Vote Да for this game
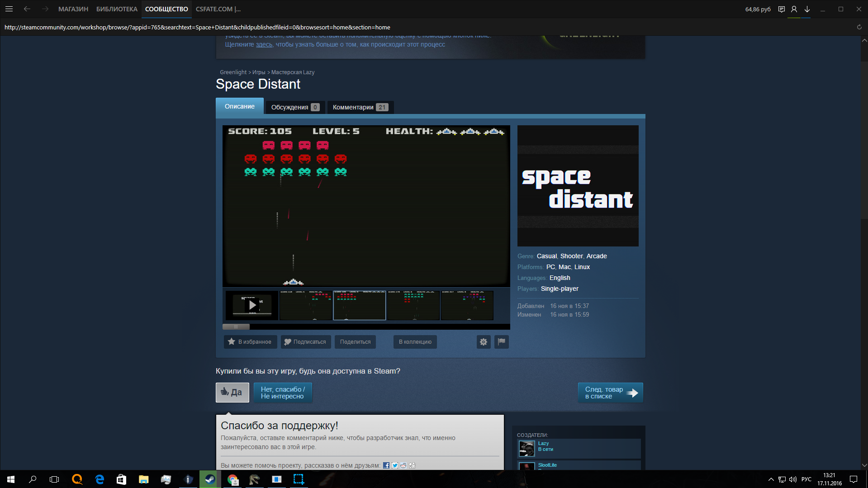The height and width of the screenshot is (488, 868). coord(232,393)
